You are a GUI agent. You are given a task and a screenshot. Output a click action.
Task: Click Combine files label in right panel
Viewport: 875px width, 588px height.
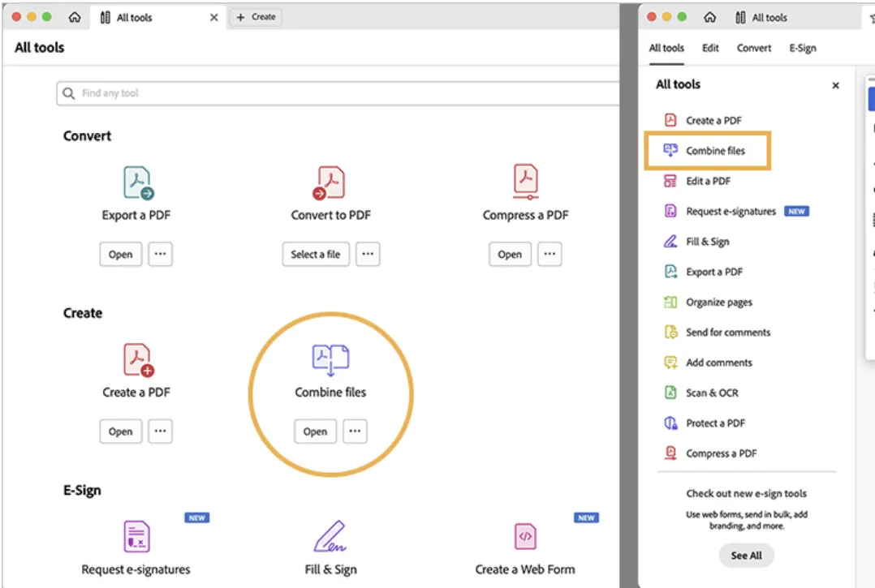pos(715,151)
